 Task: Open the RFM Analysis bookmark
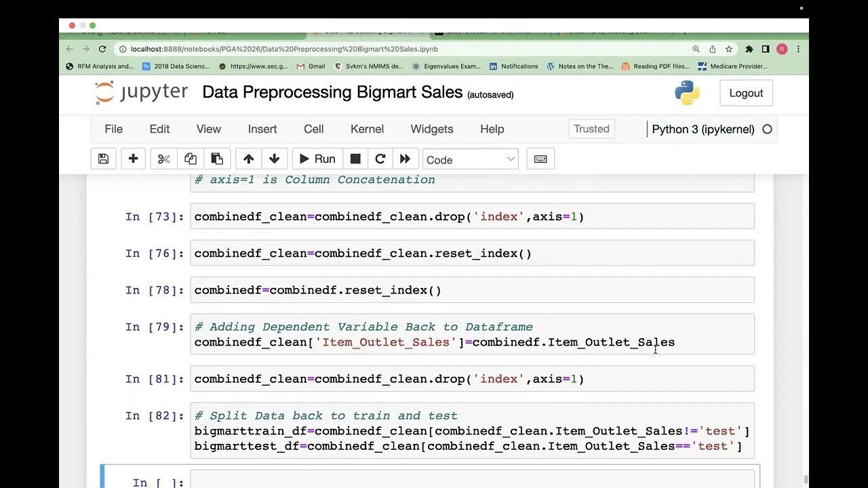[100, 66]
